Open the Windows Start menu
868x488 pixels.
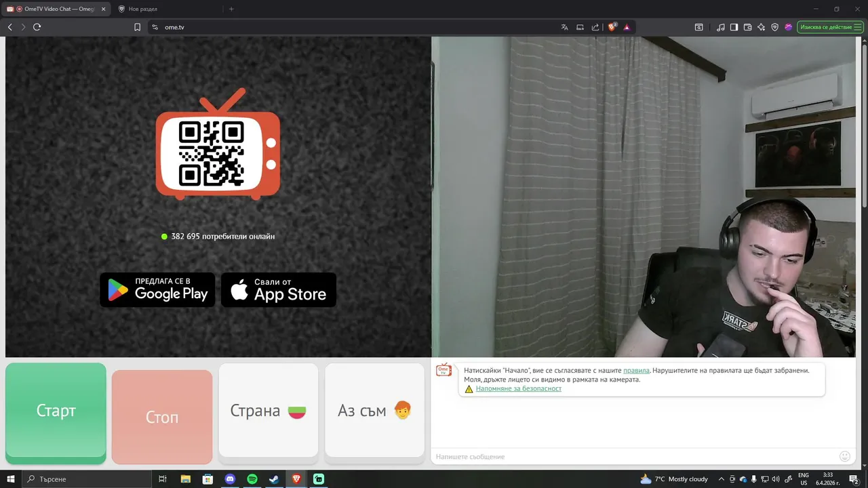click(11, 479)
